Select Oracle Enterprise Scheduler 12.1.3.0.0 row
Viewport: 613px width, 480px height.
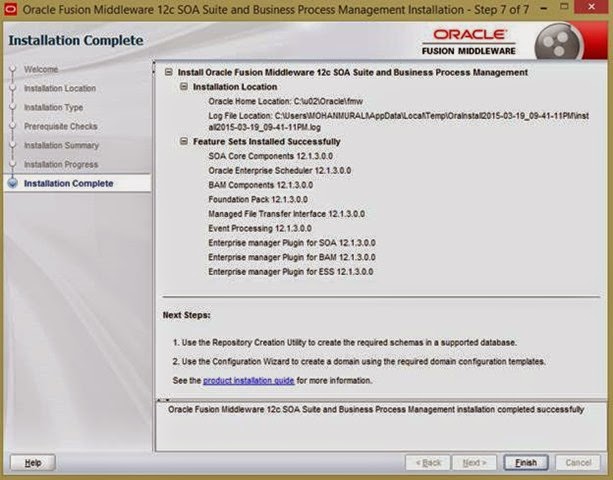pyautogui.click(x=280, y=170)
